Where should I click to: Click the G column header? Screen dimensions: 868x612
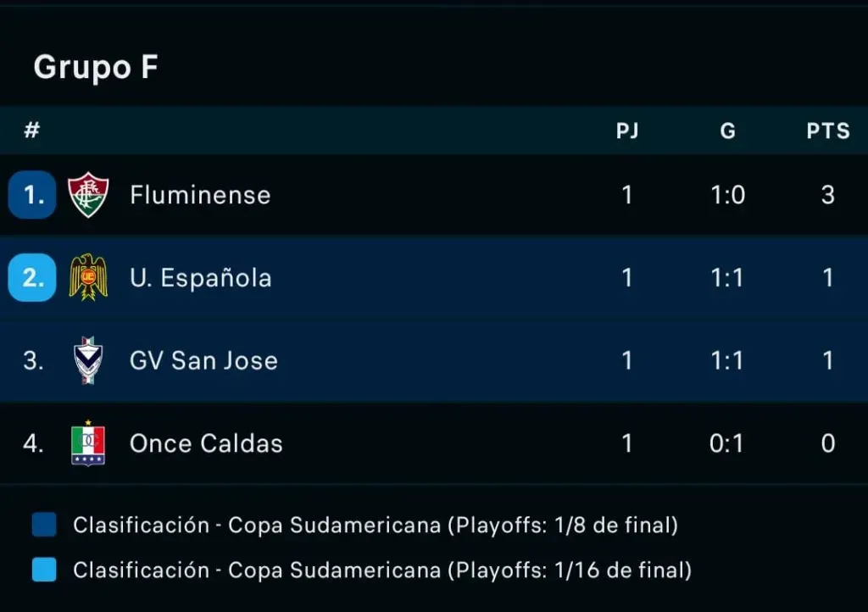coord(727,131)
